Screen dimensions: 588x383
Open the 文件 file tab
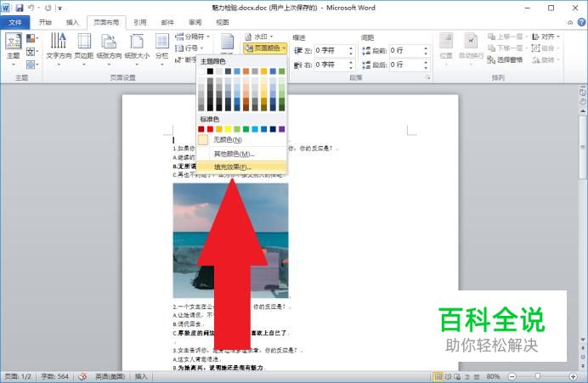point(15,23)
